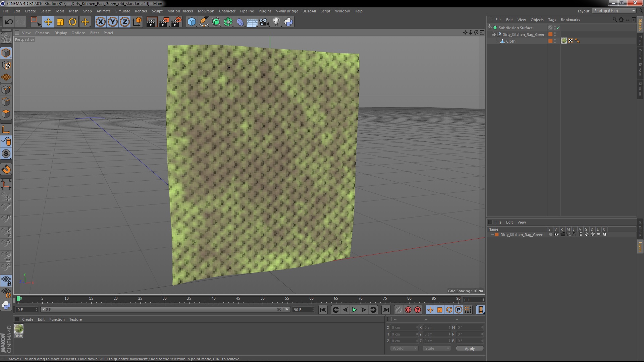The height and width of the screenshot is (362, 644).
Task: Open the MoGraph menu
Action: pos(206,11)
